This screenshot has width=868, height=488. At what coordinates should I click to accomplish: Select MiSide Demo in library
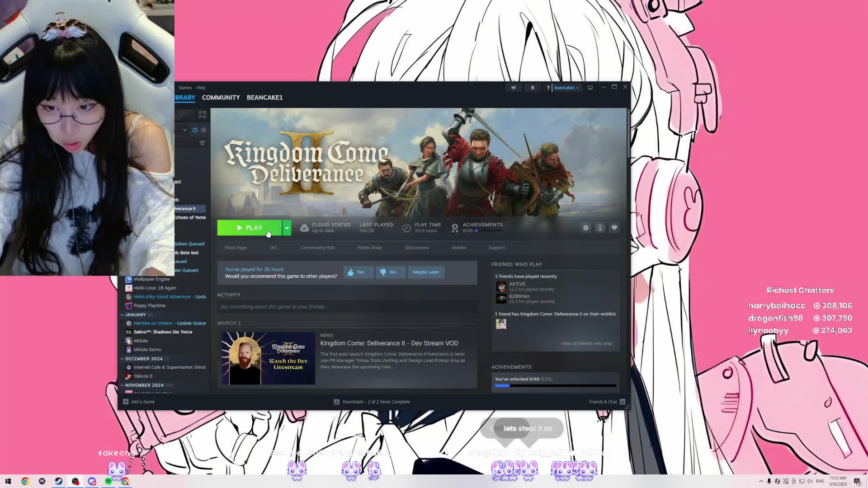point(147,350)
